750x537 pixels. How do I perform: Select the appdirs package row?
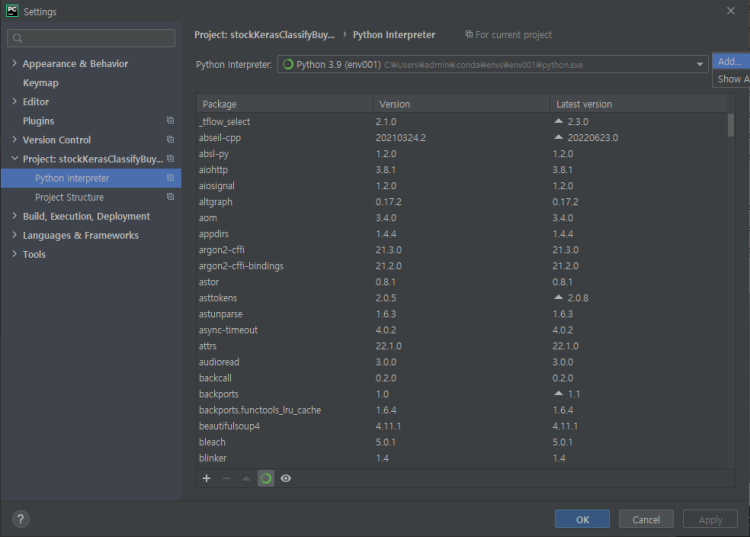462,234
